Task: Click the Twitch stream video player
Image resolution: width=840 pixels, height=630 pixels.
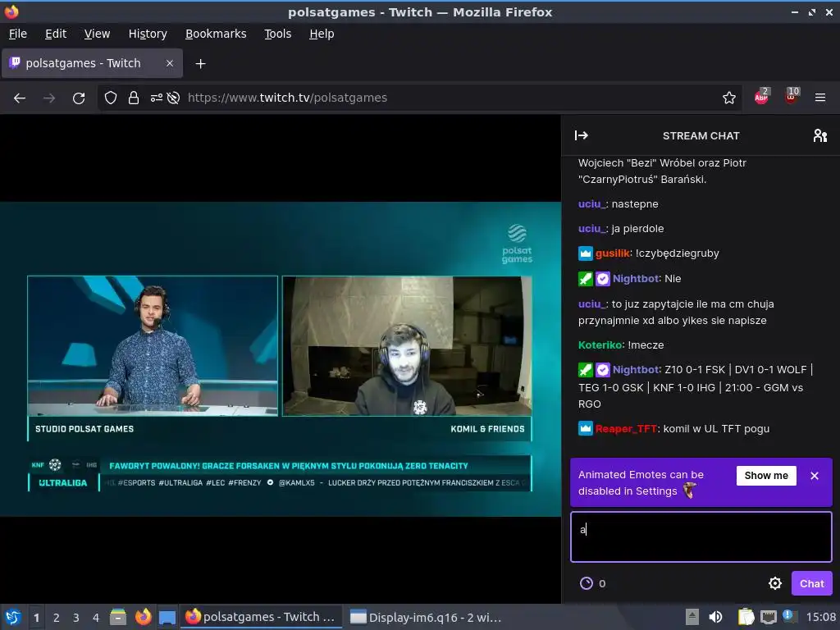Action: click(281, 359)
